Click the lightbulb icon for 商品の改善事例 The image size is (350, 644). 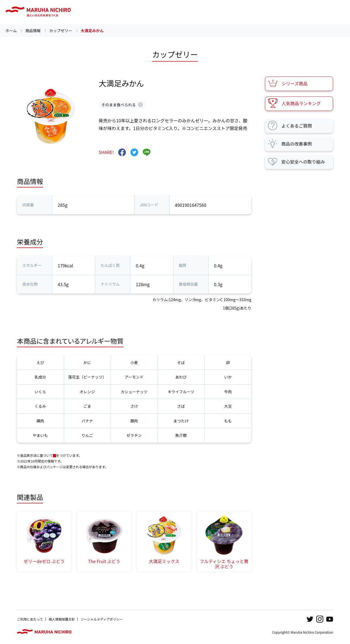pyautogui.click(x=273, y=144)
